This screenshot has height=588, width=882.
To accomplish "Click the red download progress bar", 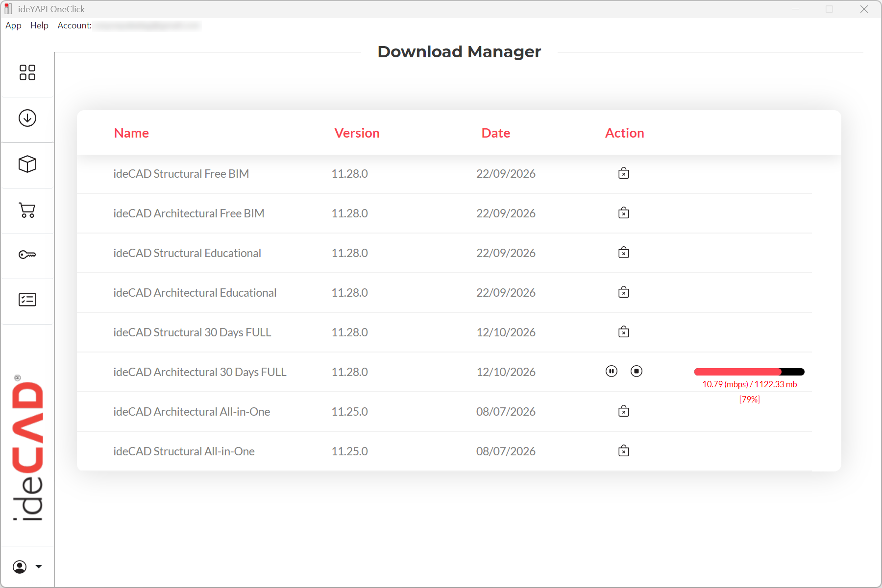I will (749, 372).
